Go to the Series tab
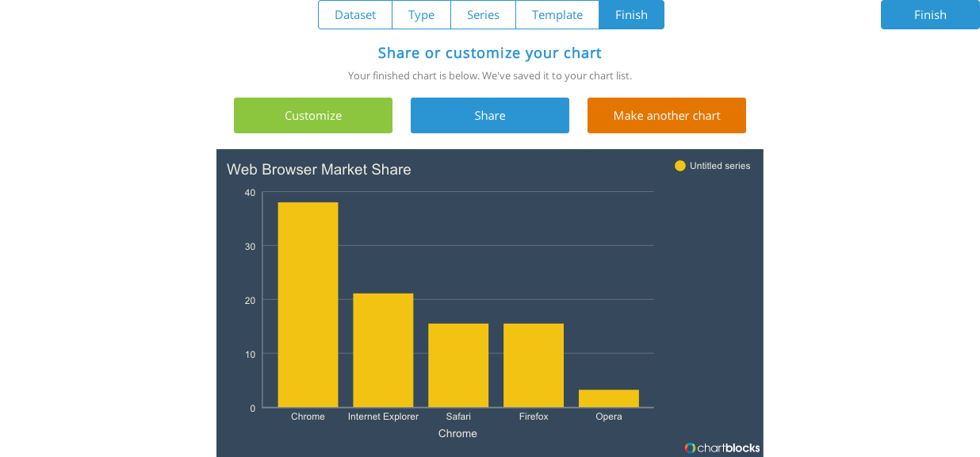 483,15
